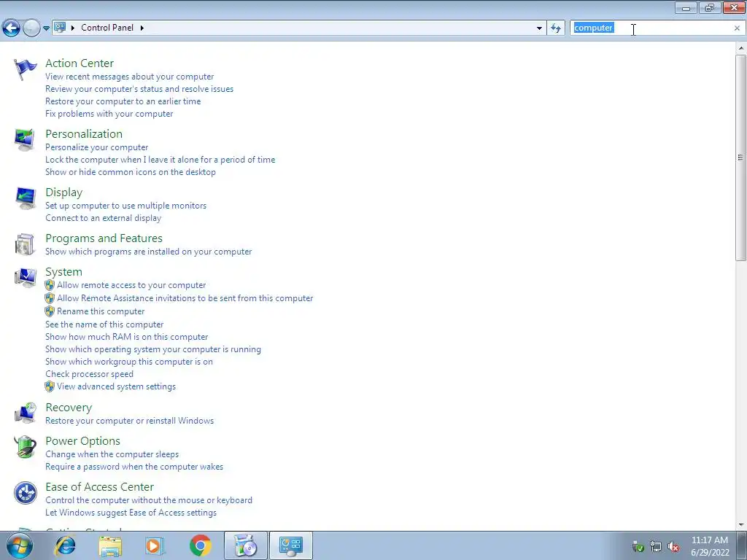The height and width of the screenshot is (560, 747).
Task: Click Check processor speed
Action: click(x=89, y=374)
